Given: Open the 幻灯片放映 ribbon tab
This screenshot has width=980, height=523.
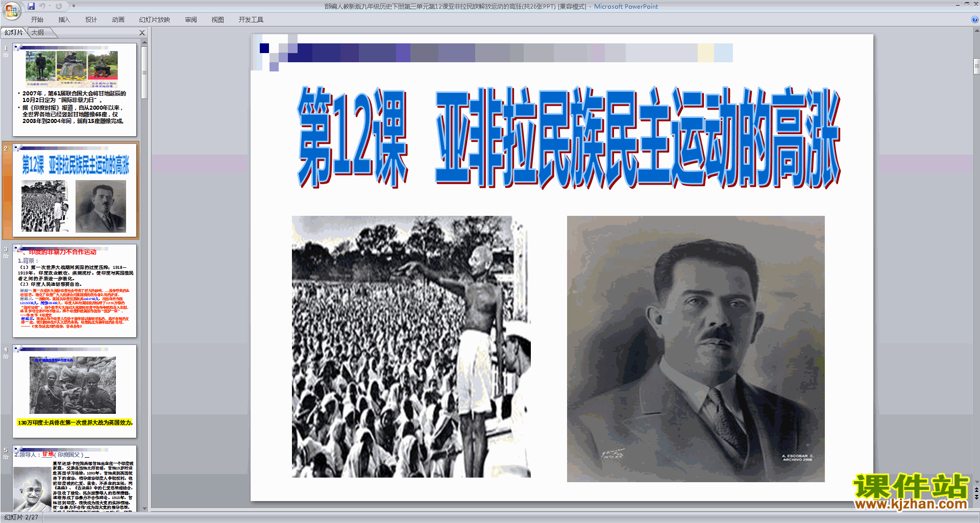Looking at the screenshot, I should tap(155, 20).
